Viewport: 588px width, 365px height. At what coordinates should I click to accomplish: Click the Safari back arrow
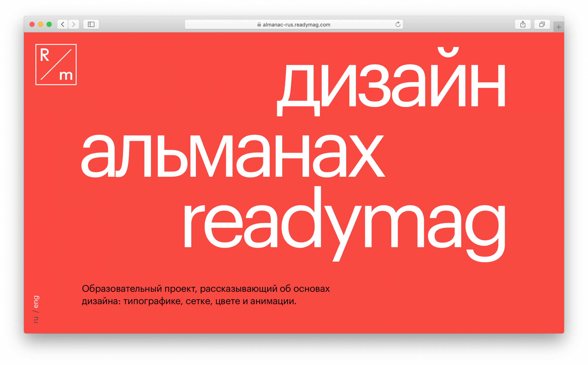(x=62, y=24)
